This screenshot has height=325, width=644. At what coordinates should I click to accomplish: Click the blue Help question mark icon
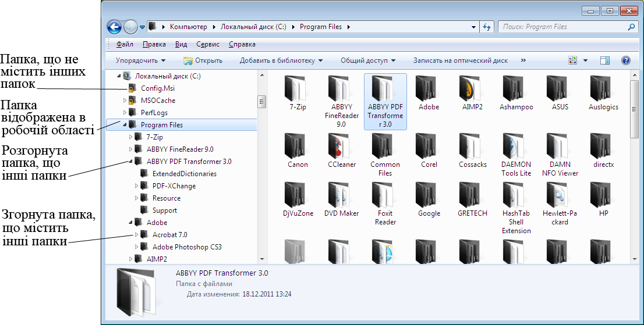625,60
